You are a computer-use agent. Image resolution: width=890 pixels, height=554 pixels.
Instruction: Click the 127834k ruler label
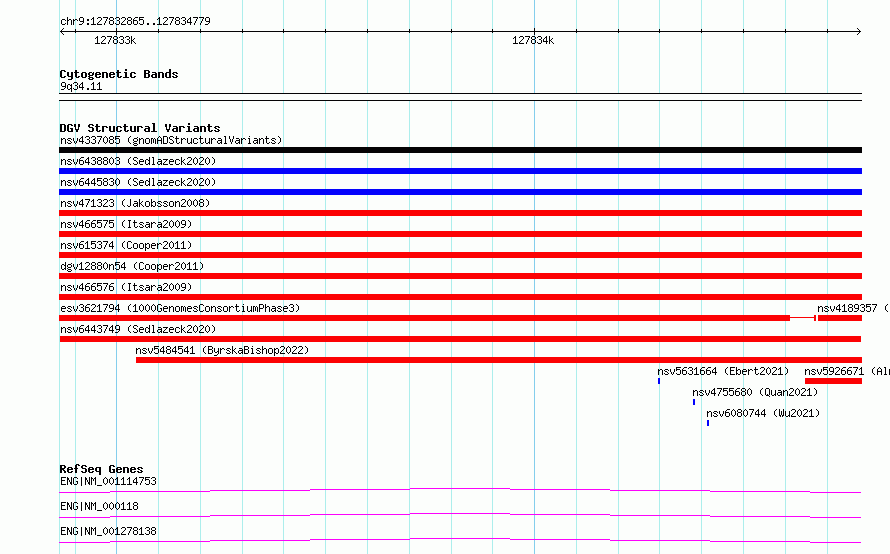point(533,40)
